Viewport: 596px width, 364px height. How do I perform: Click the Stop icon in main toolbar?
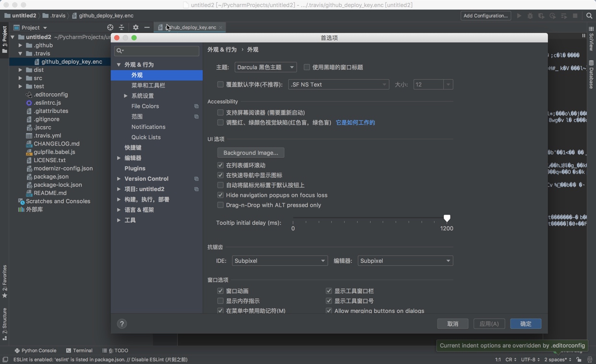575,16
